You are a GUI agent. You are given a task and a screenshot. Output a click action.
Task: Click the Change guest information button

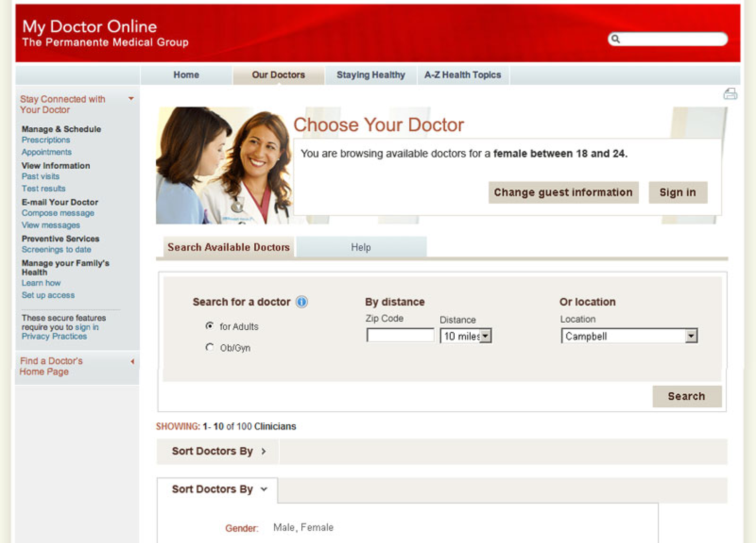[x=563, y=192]
